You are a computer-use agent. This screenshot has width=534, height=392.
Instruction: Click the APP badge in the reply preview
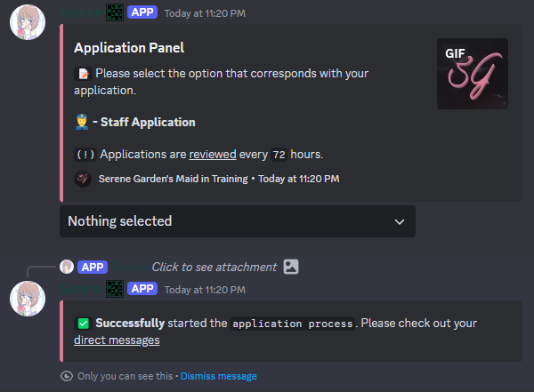click(x=93, y=267)
